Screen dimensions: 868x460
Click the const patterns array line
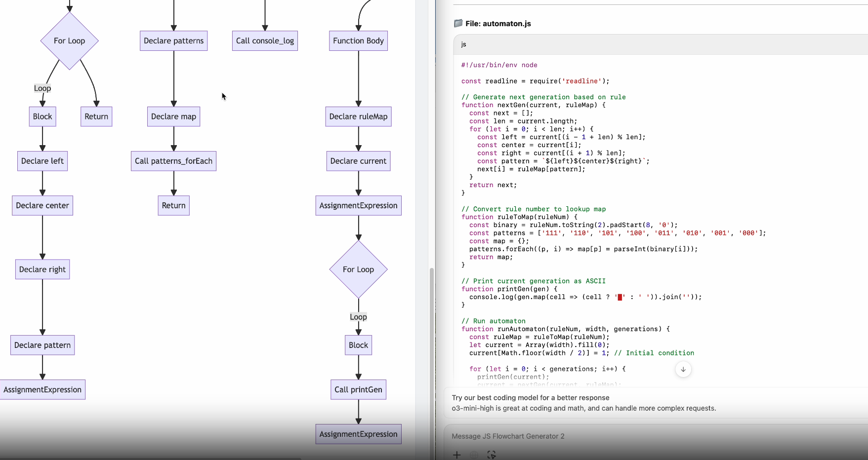pos(618,233)
